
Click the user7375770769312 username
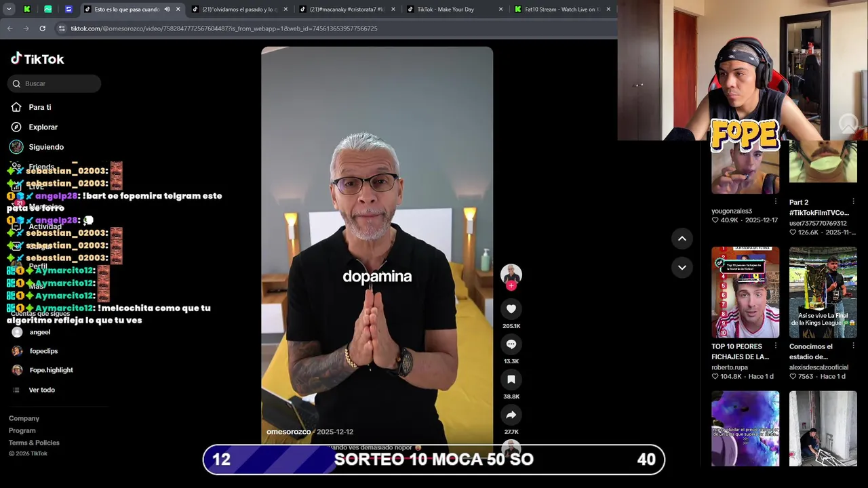(x=818, y=223)
